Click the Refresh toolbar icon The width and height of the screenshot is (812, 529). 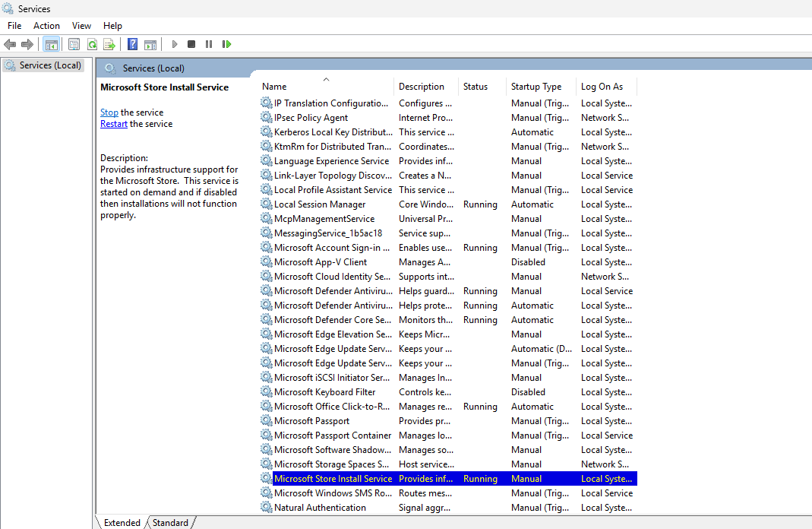point(92,44)
